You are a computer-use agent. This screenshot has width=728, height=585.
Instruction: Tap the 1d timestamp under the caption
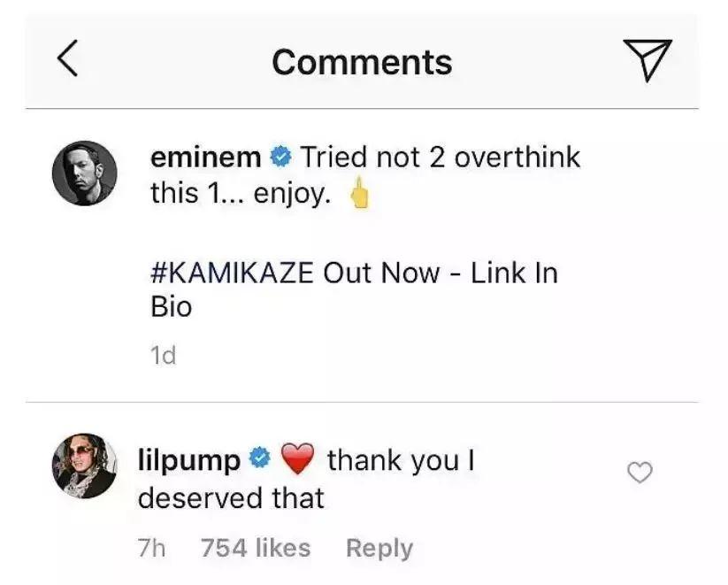coord(163,355)
